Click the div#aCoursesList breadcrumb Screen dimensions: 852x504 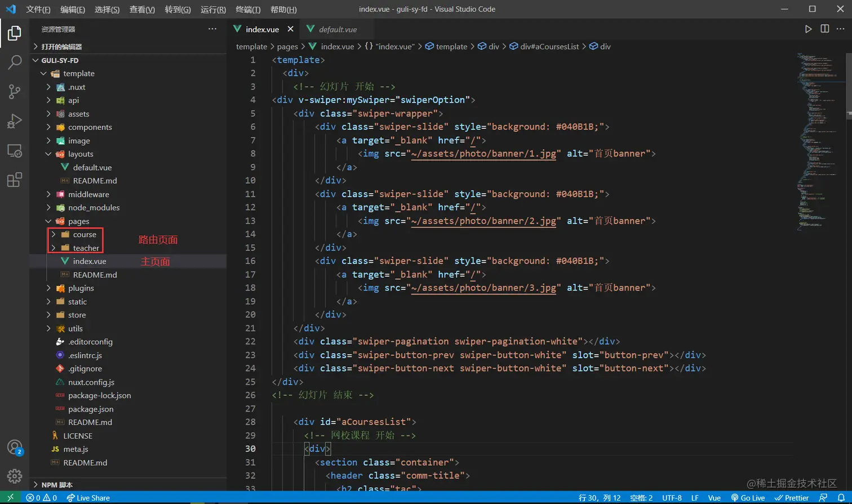pyautogui.click(x=544, y=47)
